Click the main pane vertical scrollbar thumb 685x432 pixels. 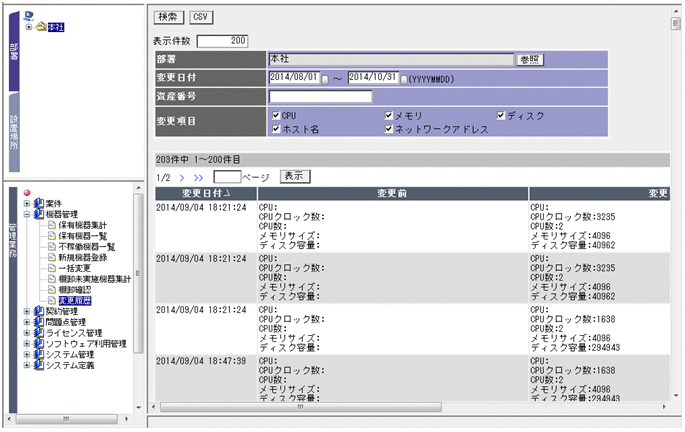675,23
